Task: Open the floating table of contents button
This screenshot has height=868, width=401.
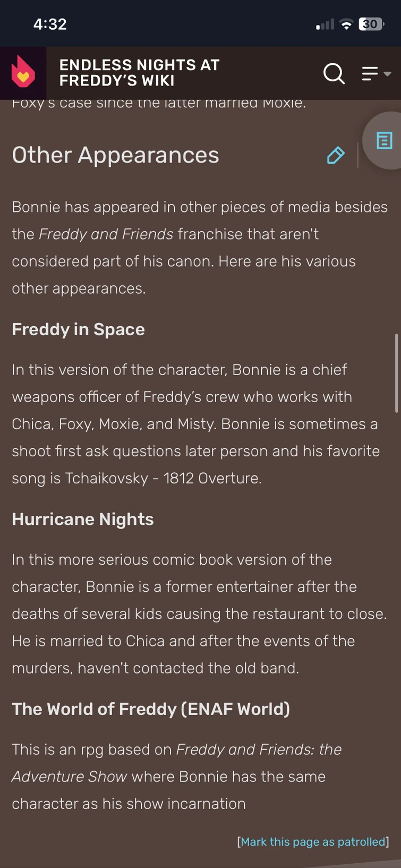Action: pyautogui.click(x=383, y=140)
